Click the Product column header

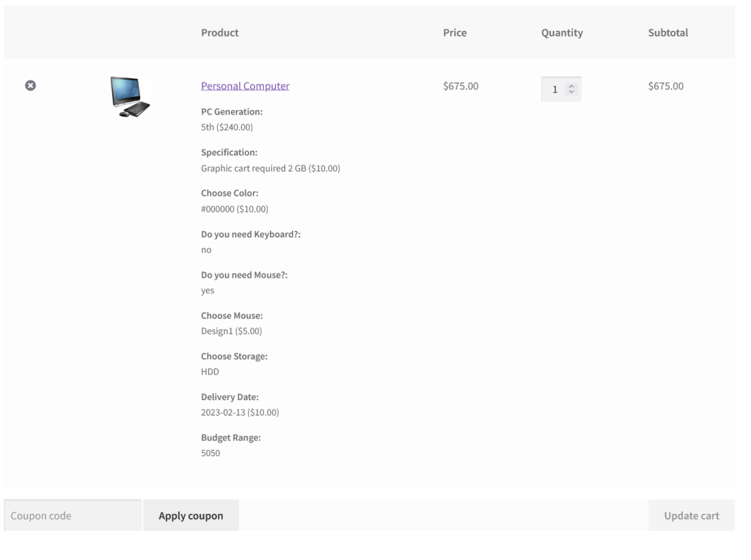219,32
